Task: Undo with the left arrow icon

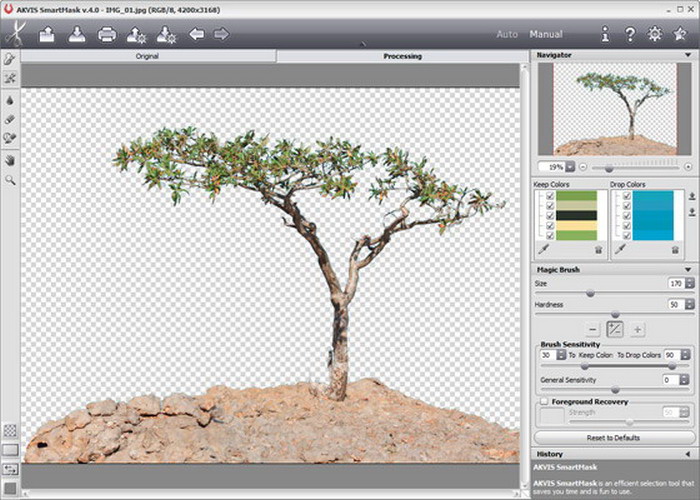Action: tap(196, 34)
